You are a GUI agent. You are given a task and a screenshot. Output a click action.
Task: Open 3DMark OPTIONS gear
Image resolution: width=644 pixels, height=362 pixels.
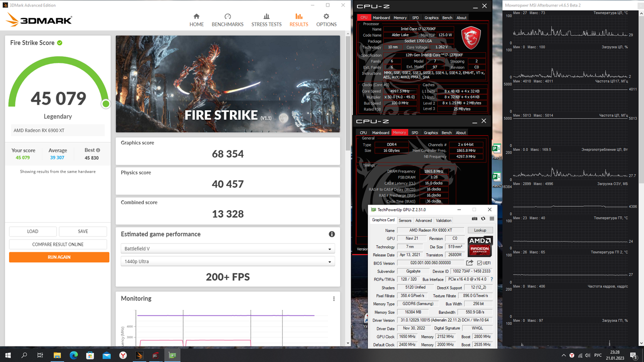[x=327, y=20]
